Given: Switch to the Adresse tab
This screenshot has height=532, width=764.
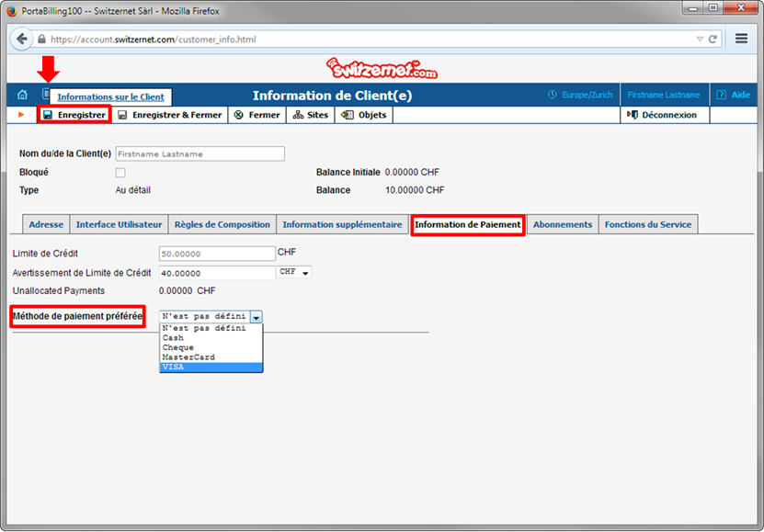Looking at the screenshot, I should point(46,224).
